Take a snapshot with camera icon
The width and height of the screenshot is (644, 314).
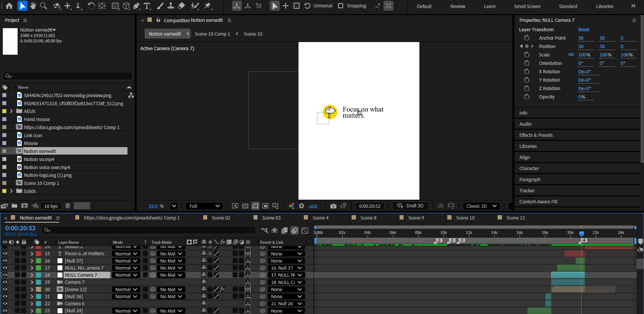click(x=333, y=206)
